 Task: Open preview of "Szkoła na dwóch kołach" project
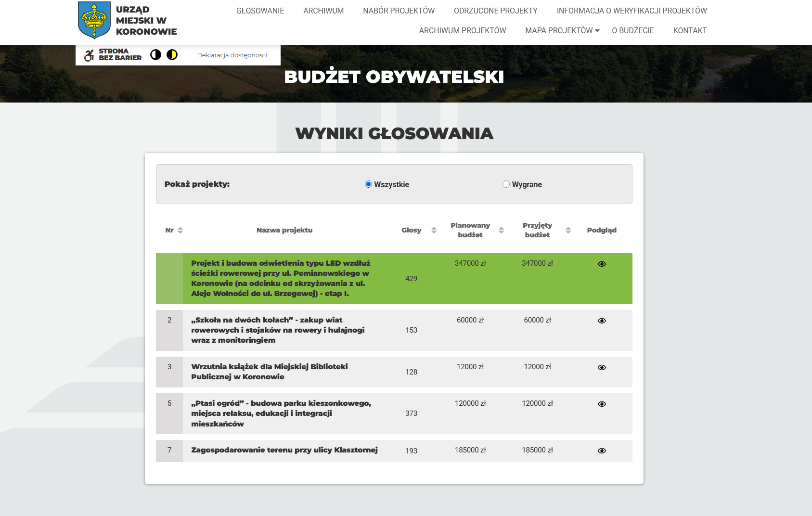pyautogui.click(x=602, y=321)
